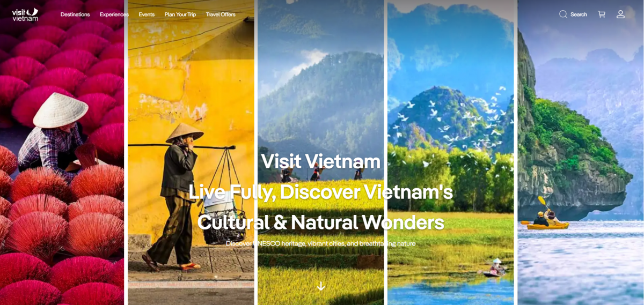Select the red incense sticks photo panel
Screen dimensions: 644x305
click(x=62, y=152)
